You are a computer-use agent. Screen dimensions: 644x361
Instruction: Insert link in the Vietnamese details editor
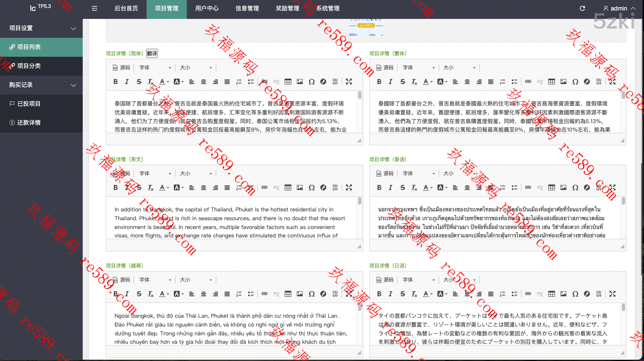(x=264, y=294)
